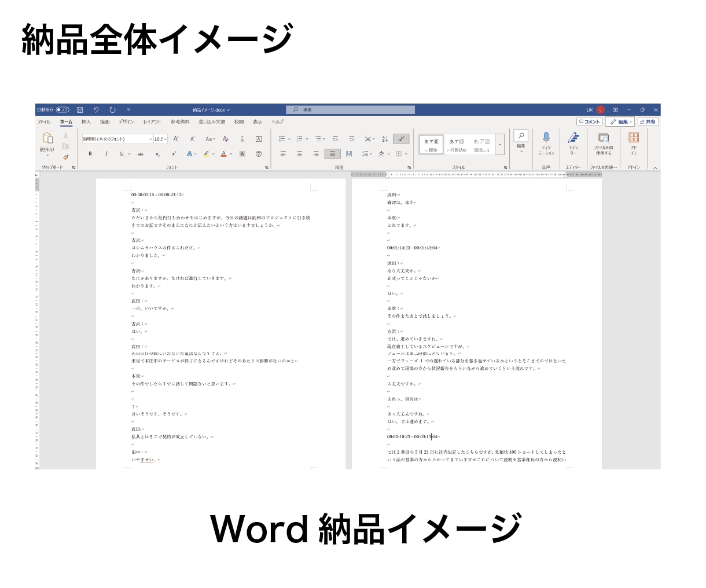Apply superscript formatting
Image resolution: width=706 pixels, height=588 pixels.
(174, 154)
